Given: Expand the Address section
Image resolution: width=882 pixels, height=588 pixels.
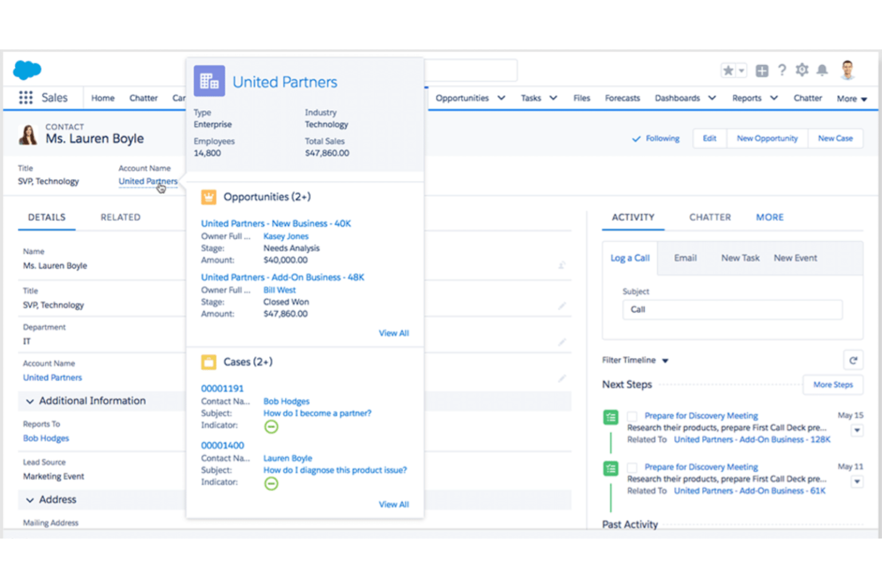Looking at the screenshot, I should [30, 500].
